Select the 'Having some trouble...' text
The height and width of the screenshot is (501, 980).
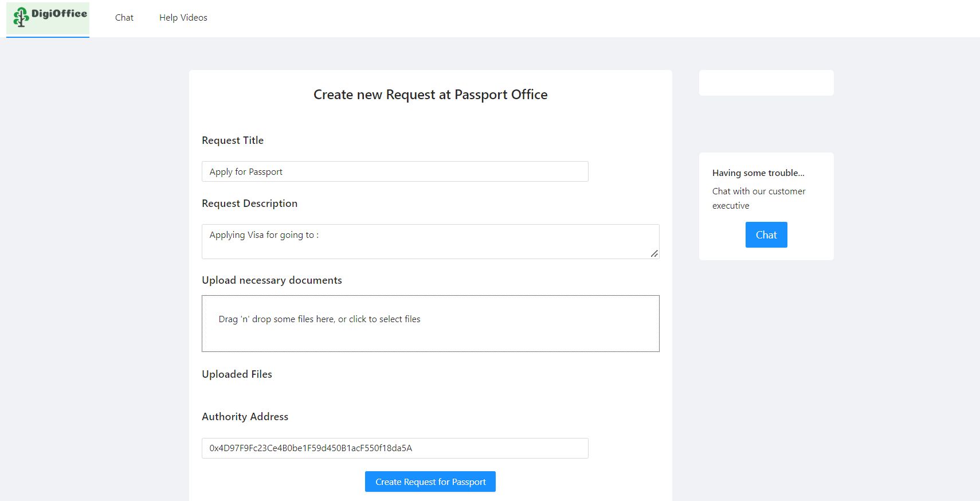(x=758, y=173)
